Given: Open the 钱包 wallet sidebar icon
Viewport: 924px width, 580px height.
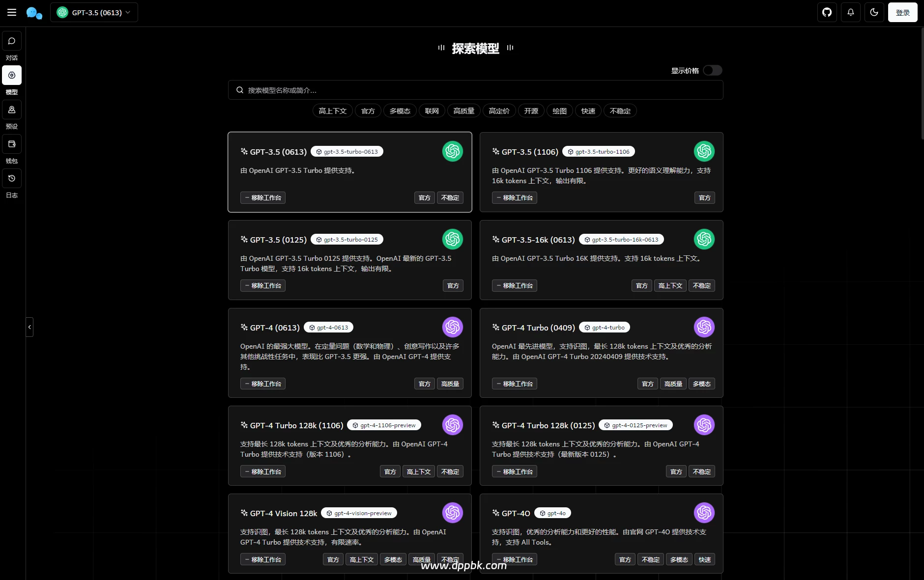Looking at the screenshot, I should click(12, 144).
